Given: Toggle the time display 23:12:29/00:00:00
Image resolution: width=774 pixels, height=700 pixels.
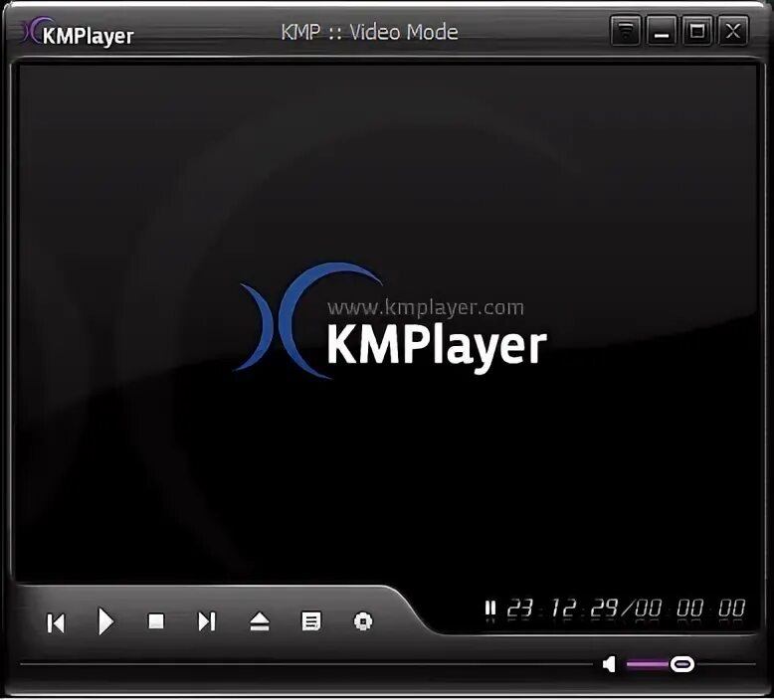Looking at the screenshot, I should pyautogui.click(x=626, y=608).
